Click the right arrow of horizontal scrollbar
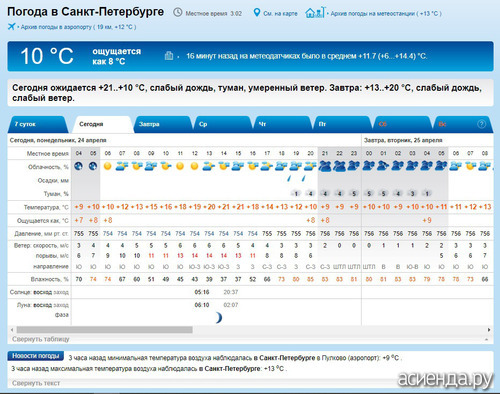The image size is (500, 394). [x=489, y=330]
